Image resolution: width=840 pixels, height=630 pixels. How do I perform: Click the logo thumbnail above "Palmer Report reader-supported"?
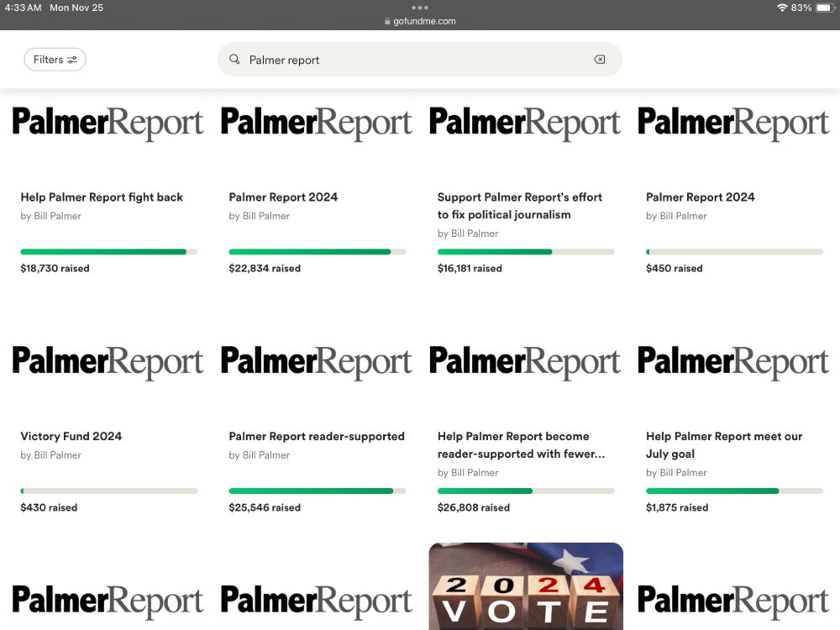(x=316, y=362)
